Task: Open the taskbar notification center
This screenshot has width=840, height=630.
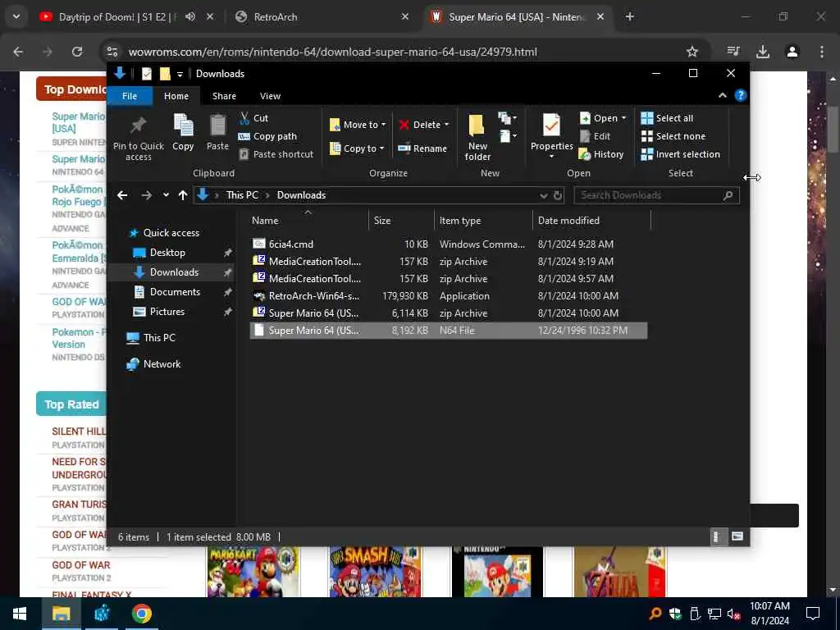Action: click(813, 614)
